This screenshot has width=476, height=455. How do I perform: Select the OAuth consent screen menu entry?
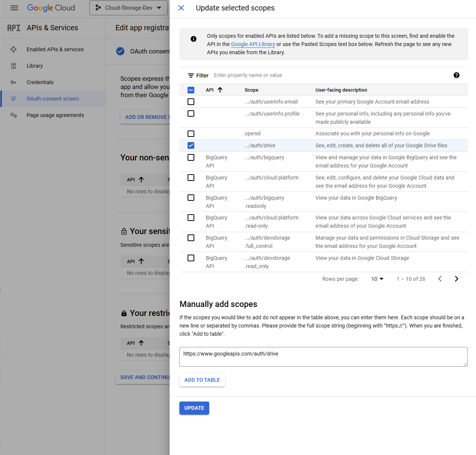(x=52, y=99)
